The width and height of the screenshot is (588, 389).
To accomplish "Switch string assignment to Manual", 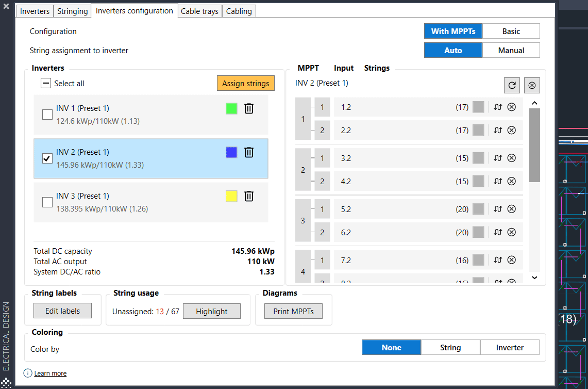I will click(x=511, y=50).
